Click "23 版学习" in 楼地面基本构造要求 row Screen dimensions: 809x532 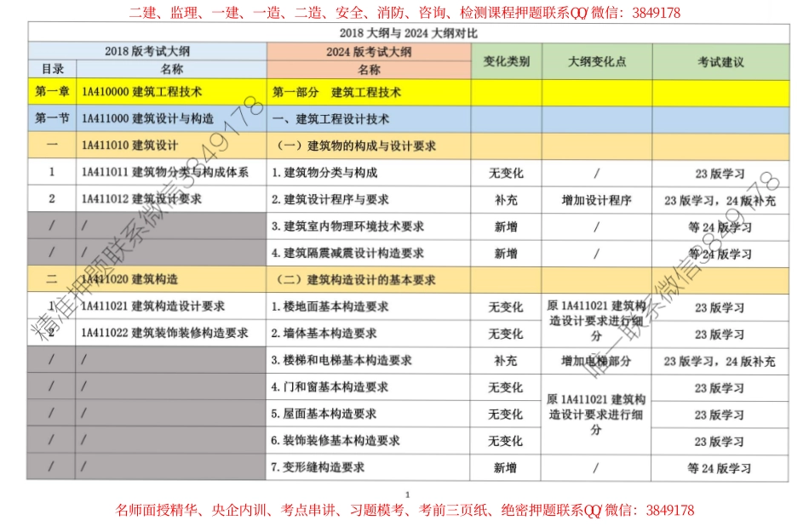(720, 308)
